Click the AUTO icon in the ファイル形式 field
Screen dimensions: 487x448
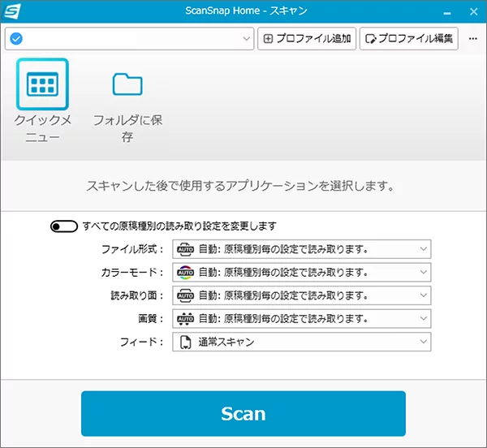click(185, 249)
